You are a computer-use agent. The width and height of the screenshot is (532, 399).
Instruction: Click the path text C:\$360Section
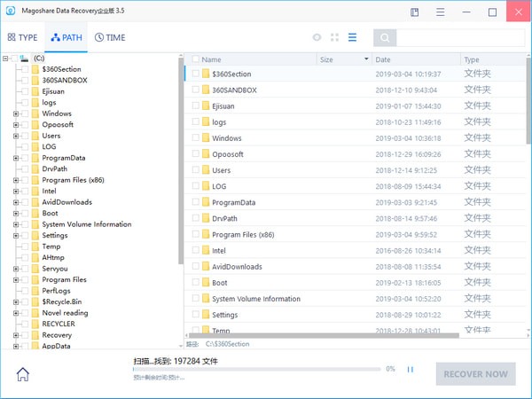(227, 344)
